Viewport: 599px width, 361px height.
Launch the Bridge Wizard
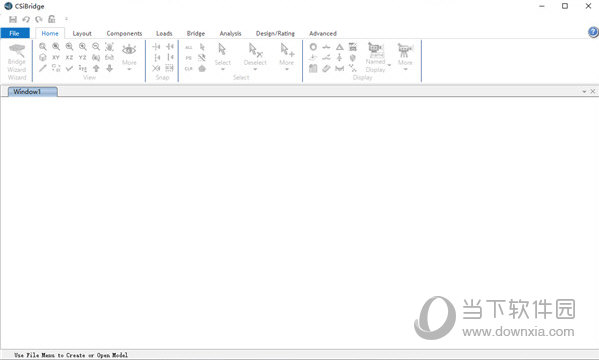pos(17,62)
